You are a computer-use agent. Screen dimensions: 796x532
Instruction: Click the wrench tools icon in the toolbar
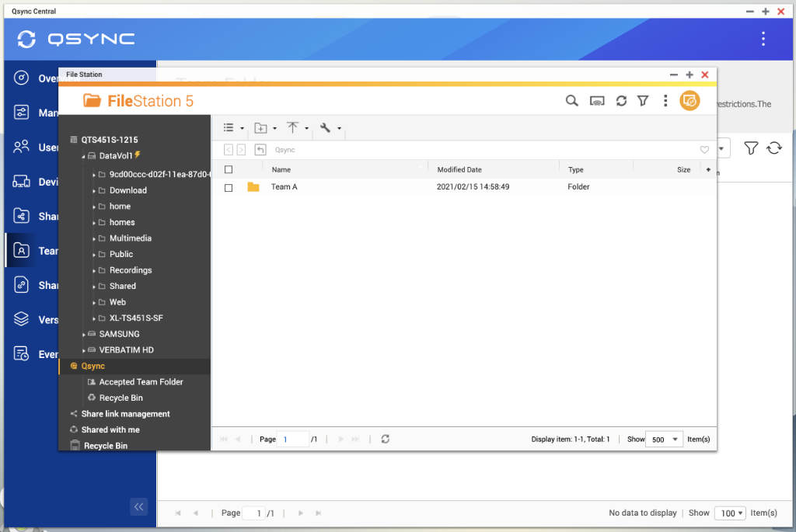[x=326, y=128]
